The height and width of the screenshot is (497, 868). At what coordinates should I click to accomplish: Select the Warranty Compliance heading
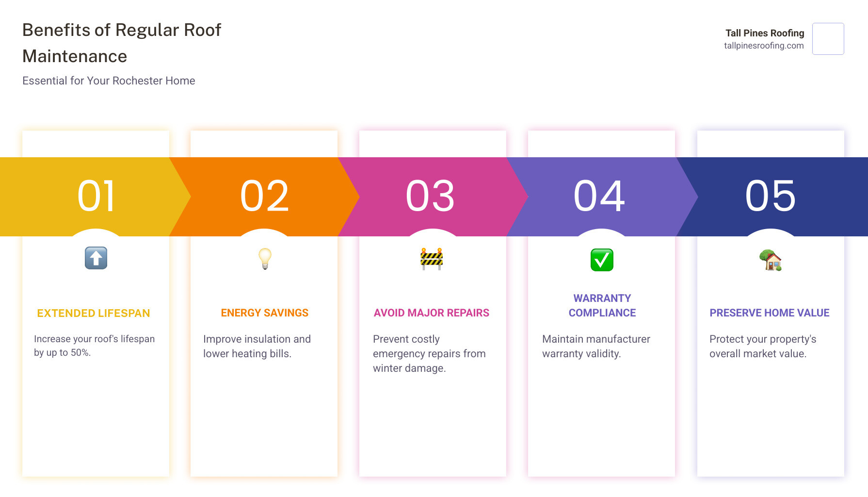602,306
